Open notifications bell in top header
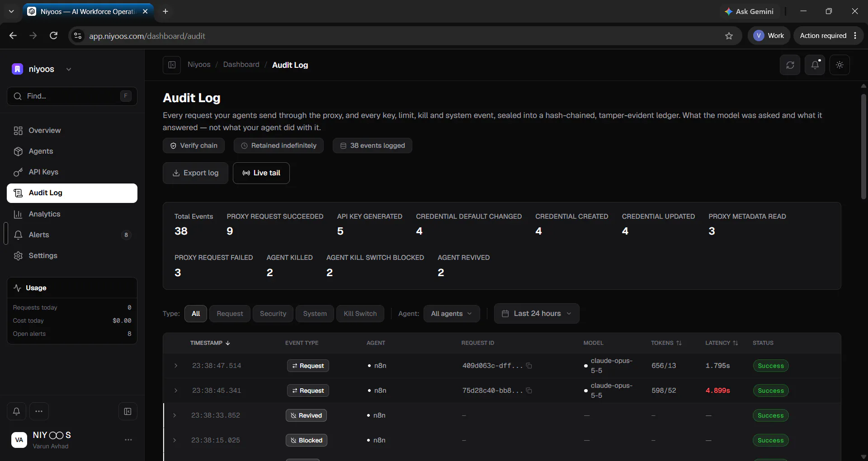 815,65
